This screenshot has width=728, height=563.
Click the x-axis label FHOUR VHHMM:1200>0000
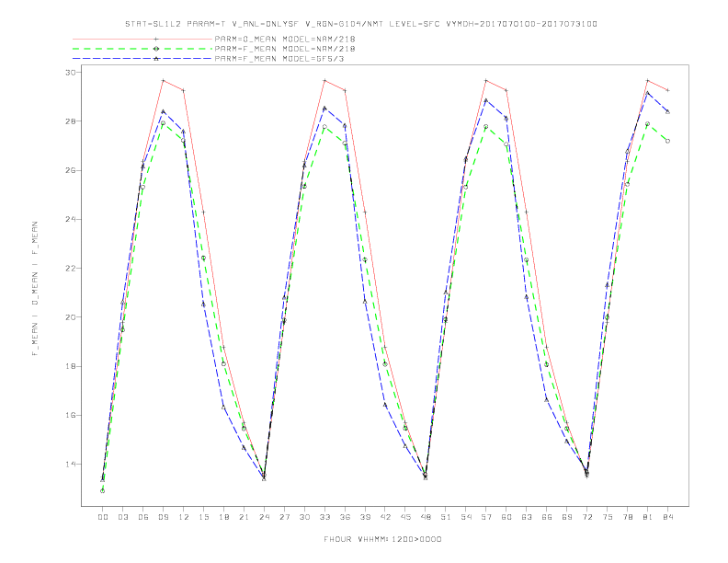[382, 539]
